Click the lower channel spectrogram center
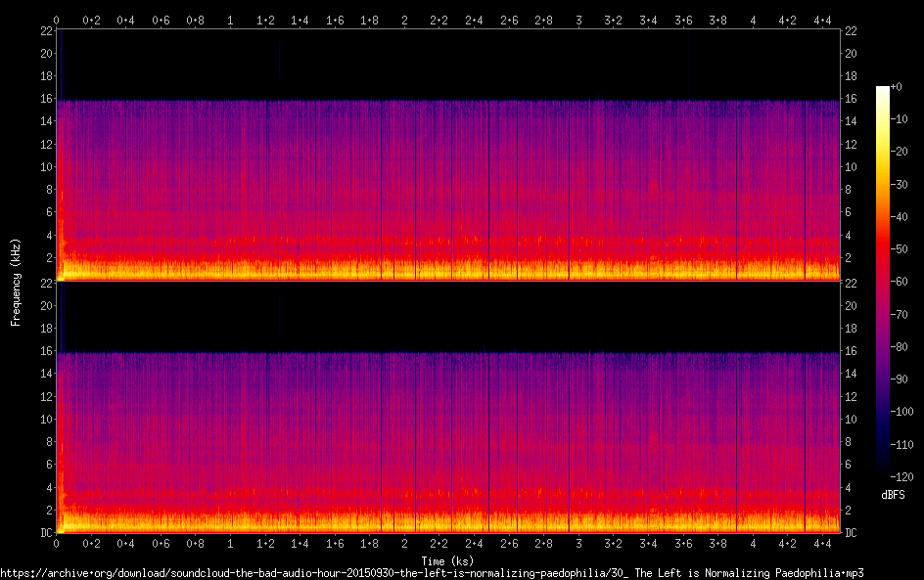924x580 pixels. [447, 408]
